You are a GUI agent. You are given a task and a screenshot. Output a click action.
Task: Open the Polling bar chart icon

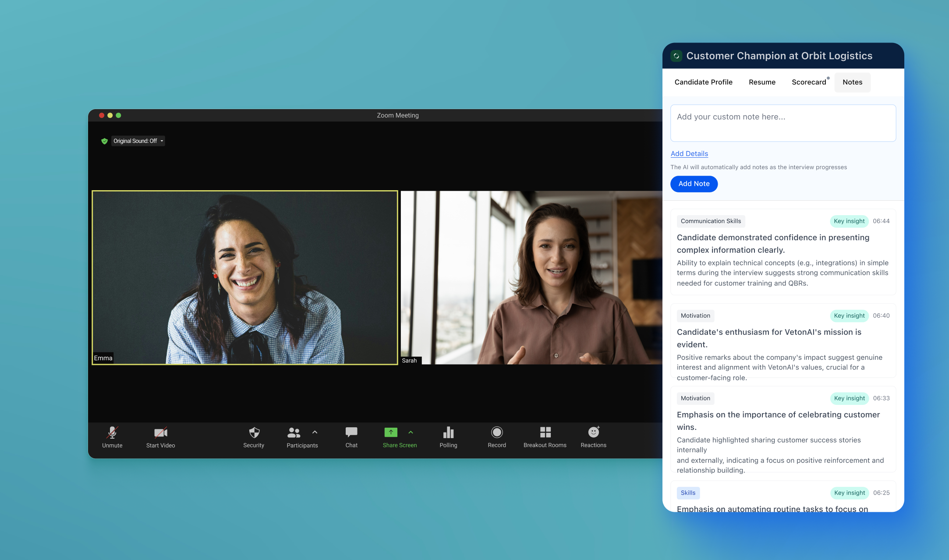coord(448,432)
